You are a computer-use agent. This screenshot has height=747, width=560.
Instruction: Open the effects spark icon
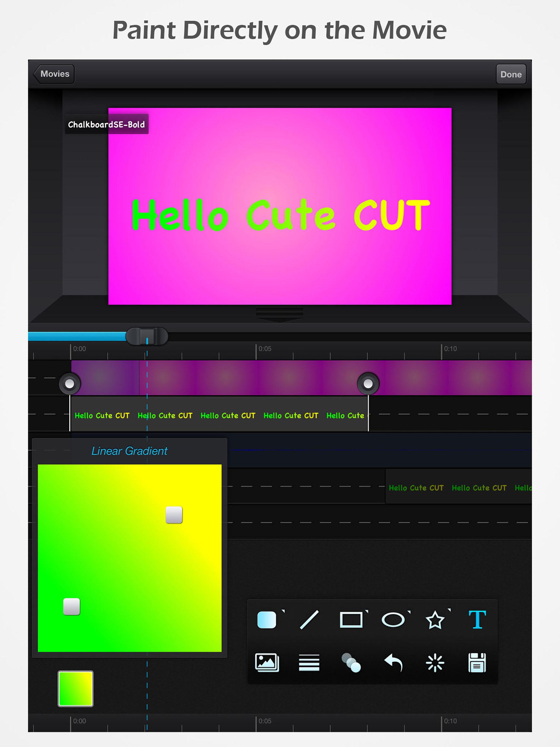(435, 662)
